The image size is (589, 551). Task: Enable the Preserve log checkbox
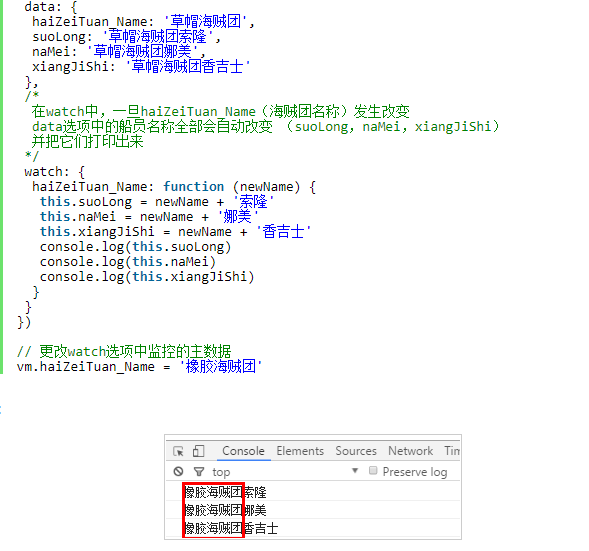coord(373,470)
